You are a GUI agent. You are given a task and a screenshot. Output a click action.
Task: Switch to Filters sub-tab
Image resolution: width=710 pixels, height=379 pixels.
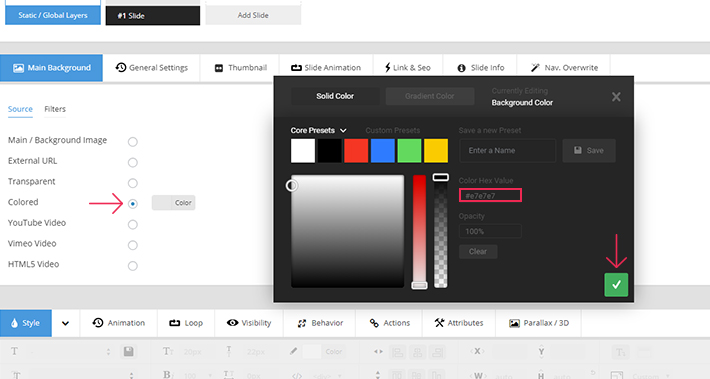pos(55,109)
